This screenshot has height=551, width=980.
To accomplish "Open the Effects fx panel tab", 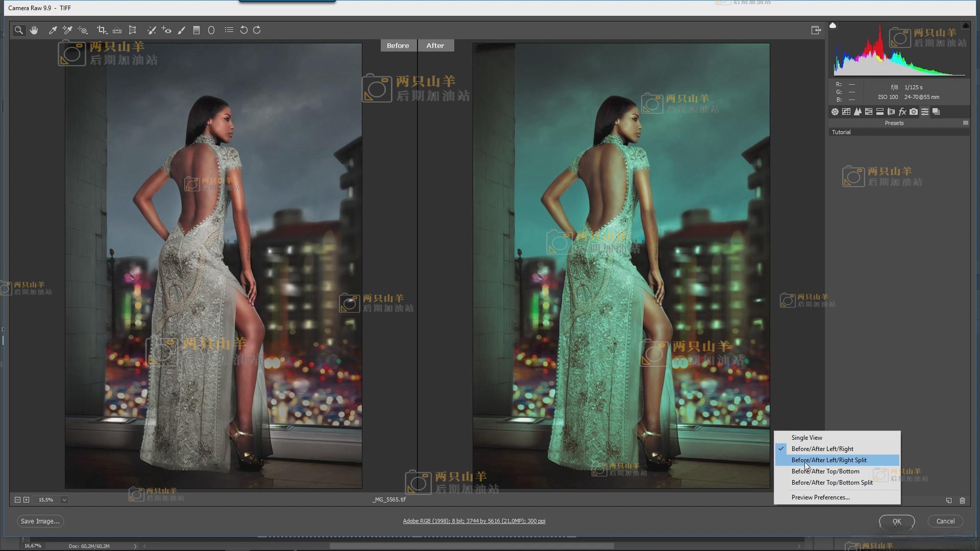I will [902, 112].
